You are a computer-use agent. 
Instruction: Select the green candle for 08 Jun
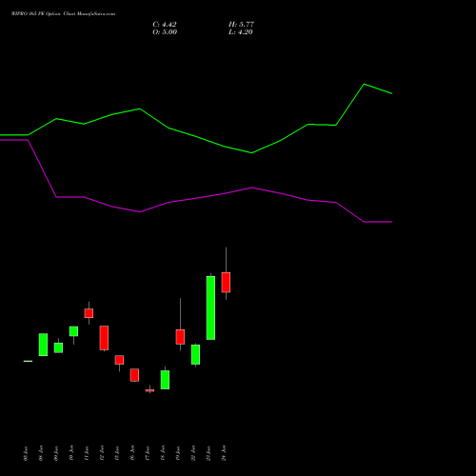pos(43,345)
